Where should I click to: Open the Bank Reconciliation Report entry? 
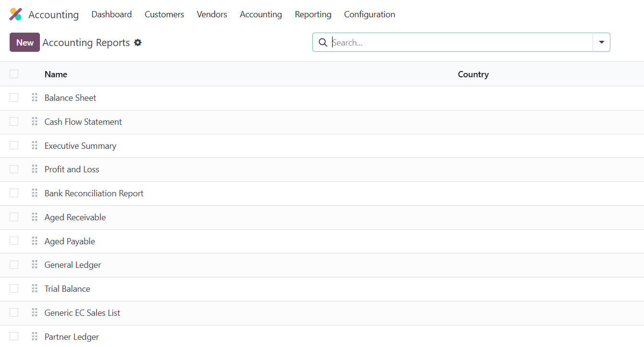point(94,193)
